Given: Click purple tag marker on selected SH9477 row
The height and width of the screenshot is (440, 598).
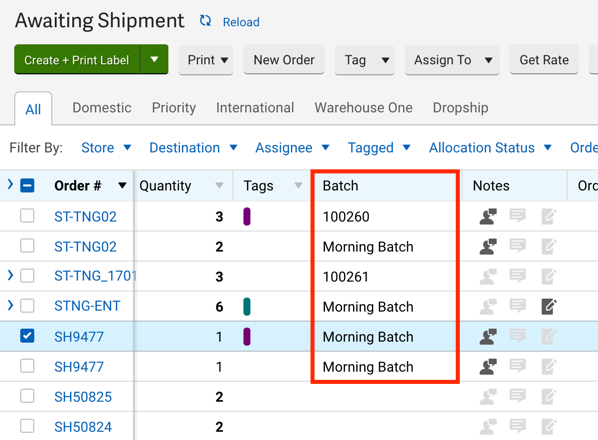Looking at the screenshot, I should [247, 337].
